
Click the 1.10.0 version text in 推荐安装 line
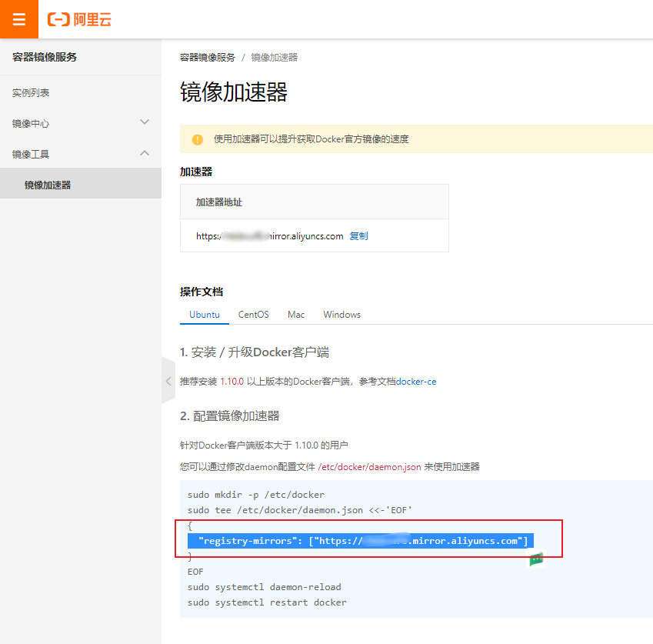point(232,382)
